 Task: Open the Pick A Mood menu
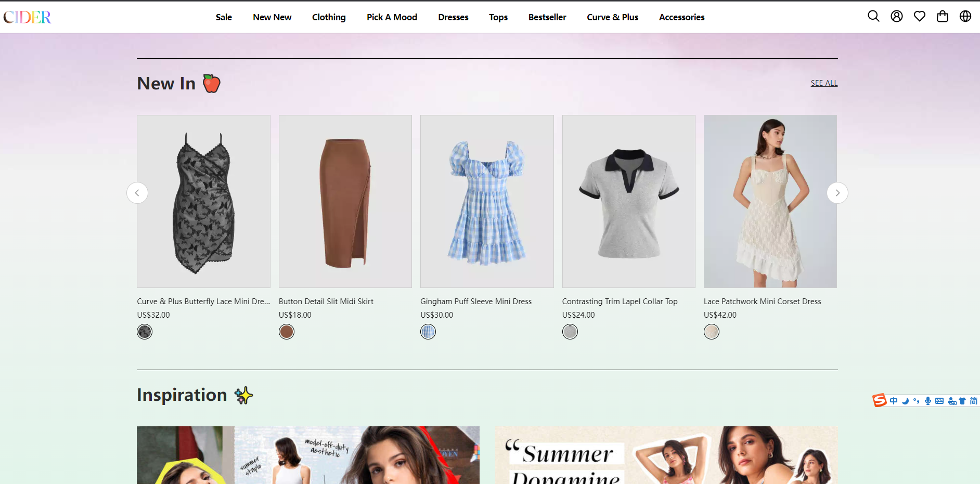(x=392, y=17)
